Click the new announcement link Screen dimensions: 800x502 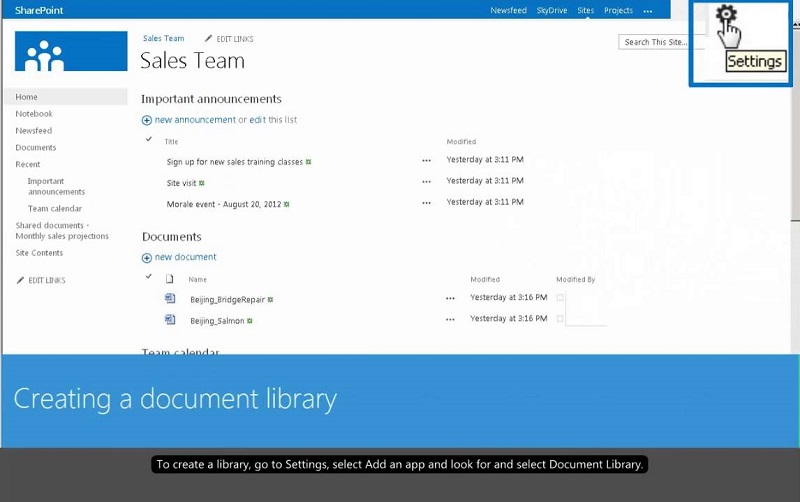195,120
